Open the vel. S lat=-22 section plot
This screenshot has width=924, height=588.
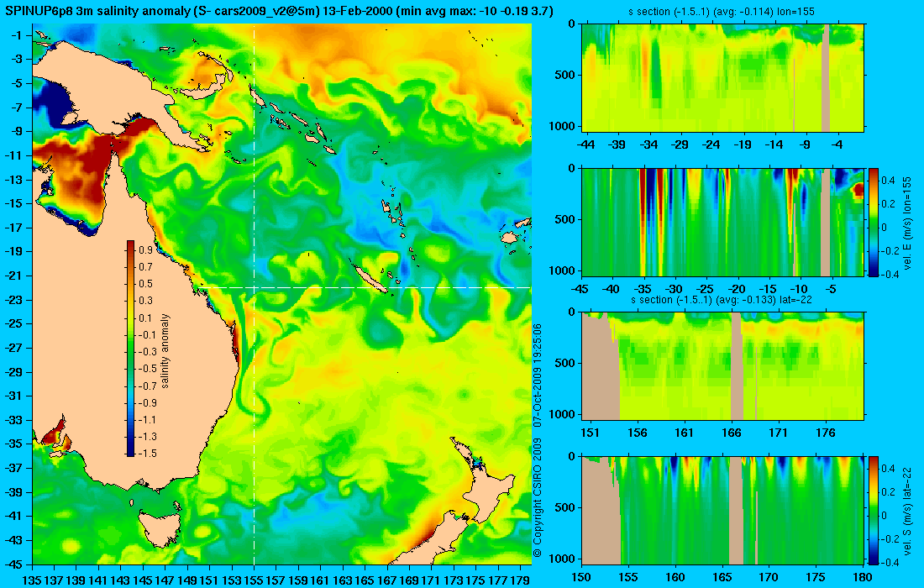click(x=722, y=510)
